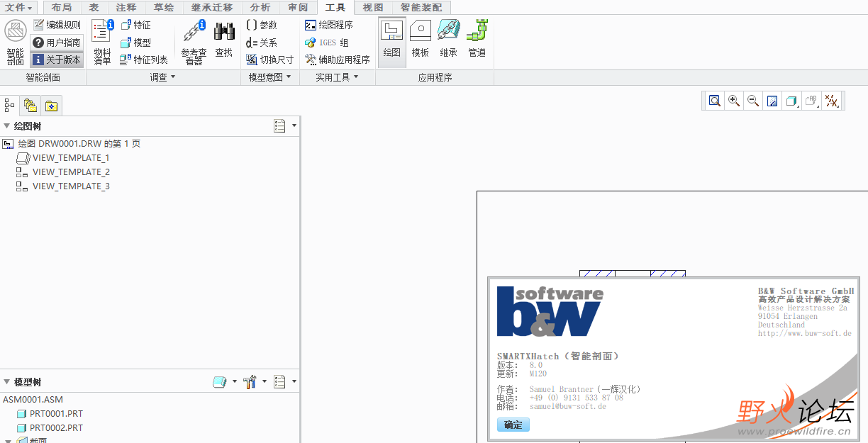Open the 物料清单 bill of materials
The image size is (868, 443).
point(103,43)
